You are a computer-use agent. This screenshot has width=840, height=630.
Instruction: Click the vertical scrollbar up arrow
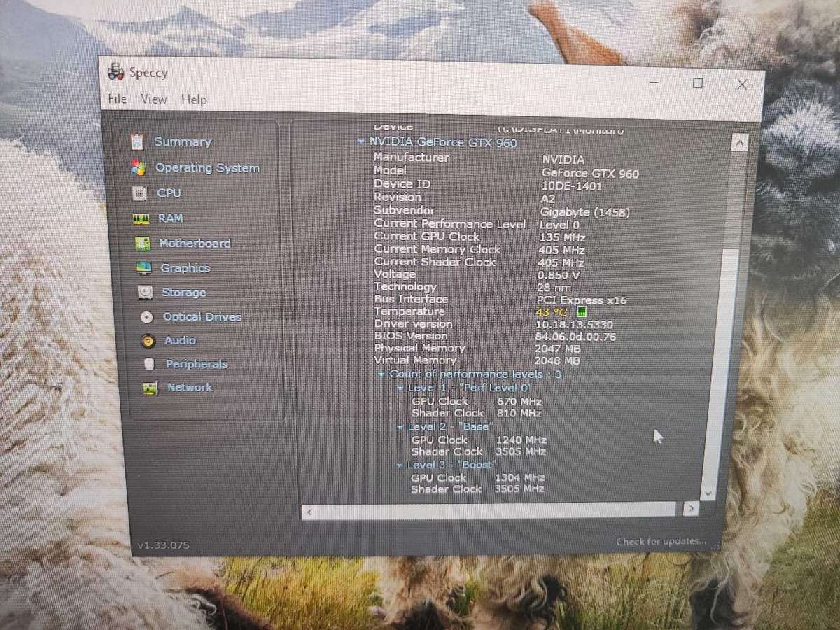click(739, 142)
